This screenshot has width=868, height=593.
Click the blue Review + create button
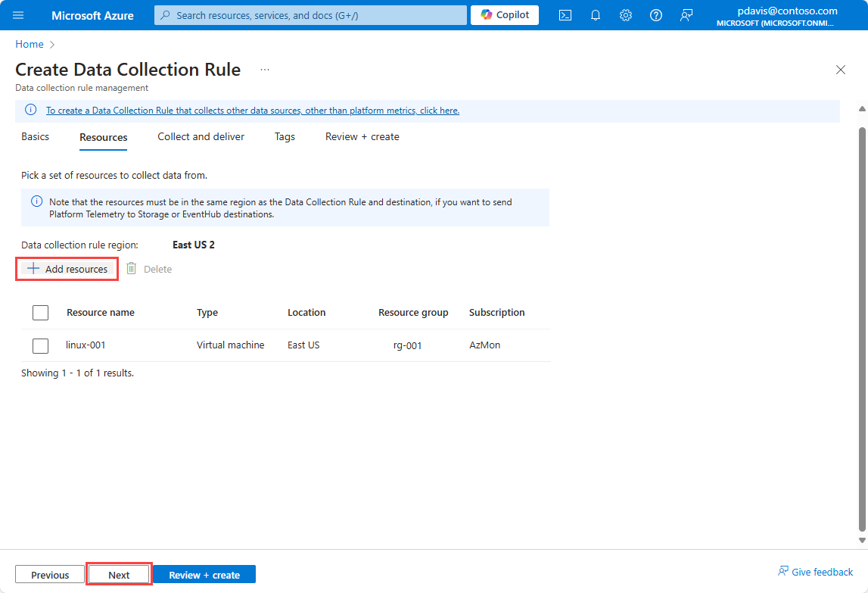tap(204, 575)
